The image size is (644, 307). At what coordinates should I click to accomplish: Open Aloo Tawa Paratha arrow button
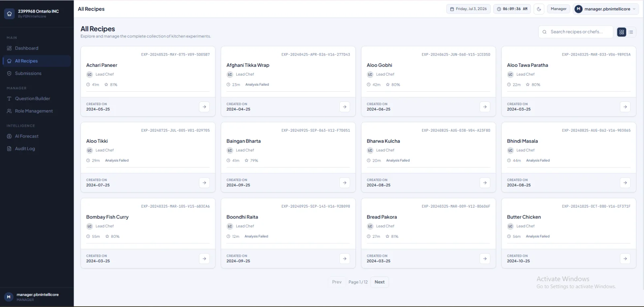coord(625,107)
